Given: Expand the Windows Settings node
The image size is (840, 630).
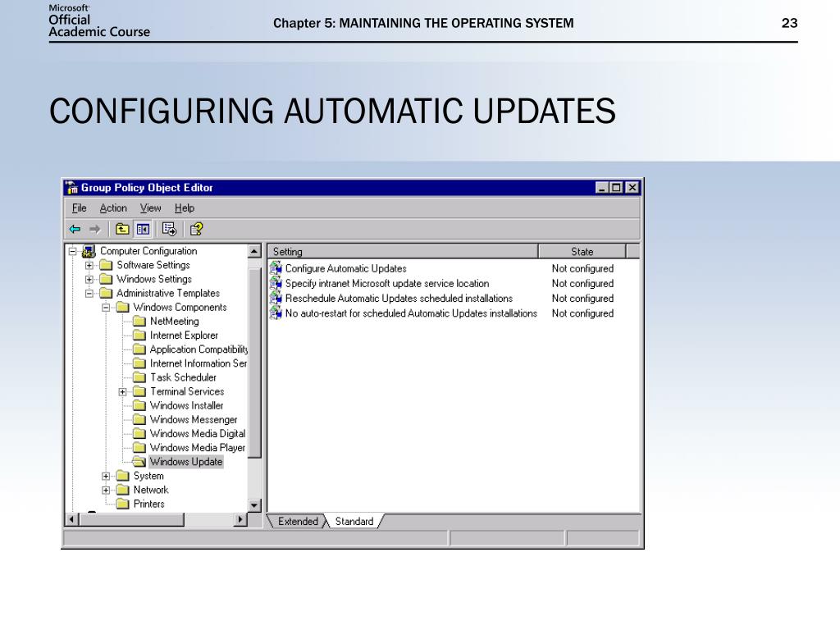Looking at the screenshot, I should point(89,279).
